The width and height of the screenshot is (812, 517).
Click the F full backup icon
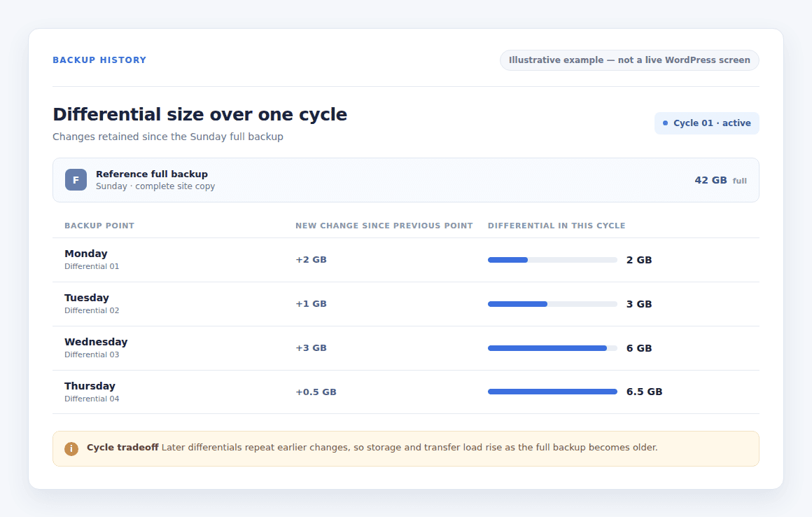[x=76, y=180]
